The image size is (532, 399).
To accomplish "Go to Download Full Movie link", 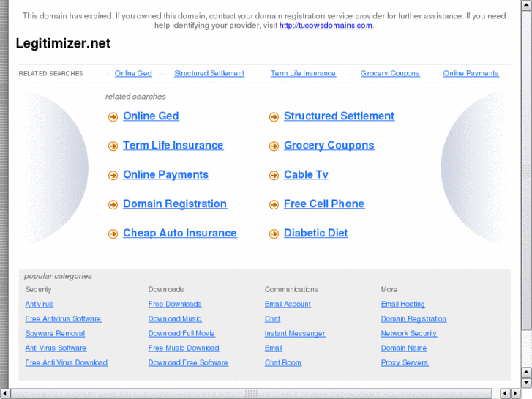I will (x=181, y=334).
